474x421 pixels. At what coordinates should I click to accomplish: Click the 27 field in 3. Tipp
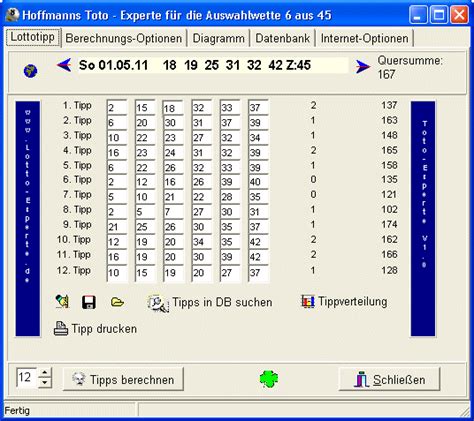tap(202, 137)
